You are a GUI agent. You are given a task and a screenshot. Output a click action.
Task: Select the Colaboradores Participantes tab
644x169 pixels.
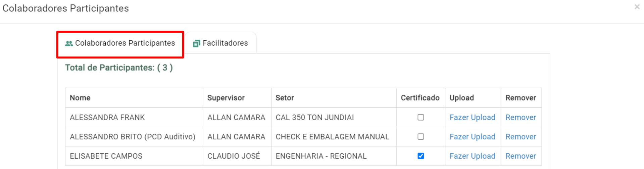(x=120, y=43)
